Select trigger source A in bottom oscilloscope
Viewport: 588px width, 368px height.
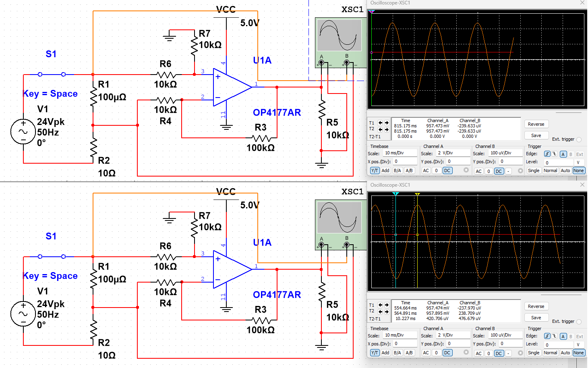pos(563,336)
